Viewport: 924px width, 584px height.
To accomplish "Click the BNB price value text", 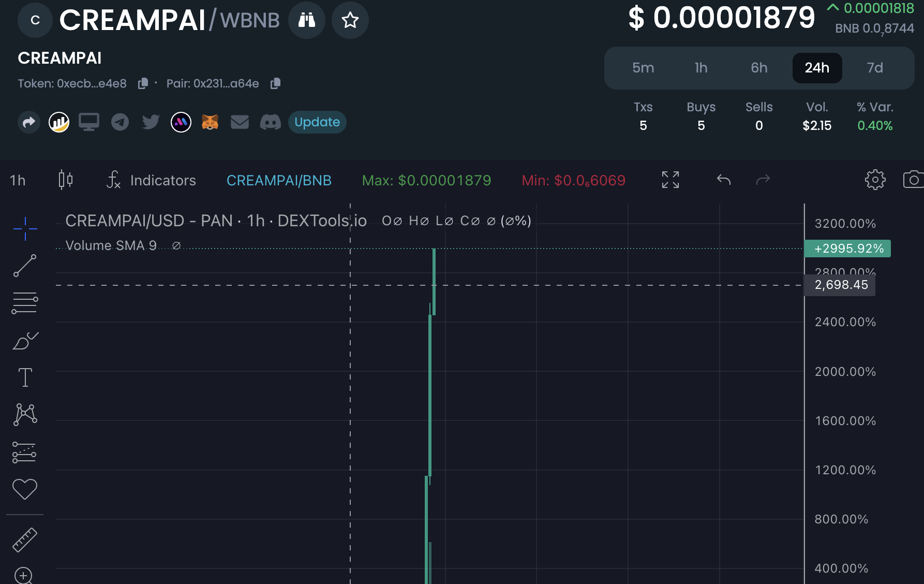I will coord(874,28).
